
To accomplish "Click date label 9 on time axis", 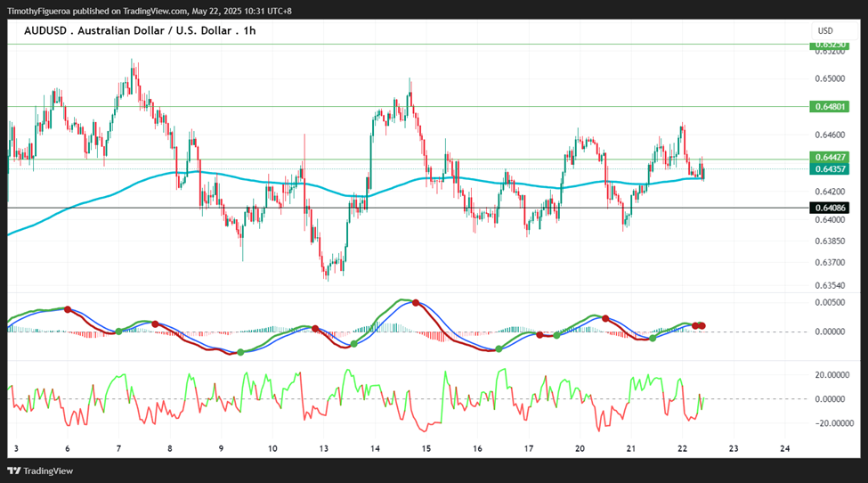I will [221, 448].
